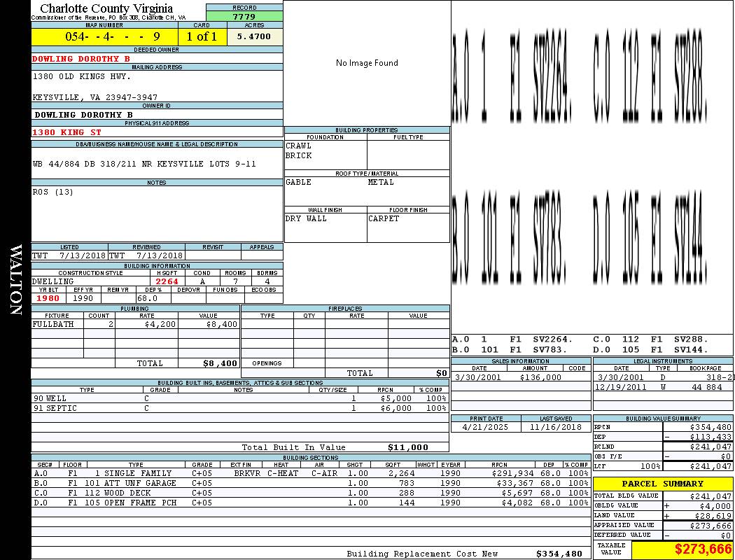Select physical 911 address 1380 KING ST

click(x=66, y=132)
